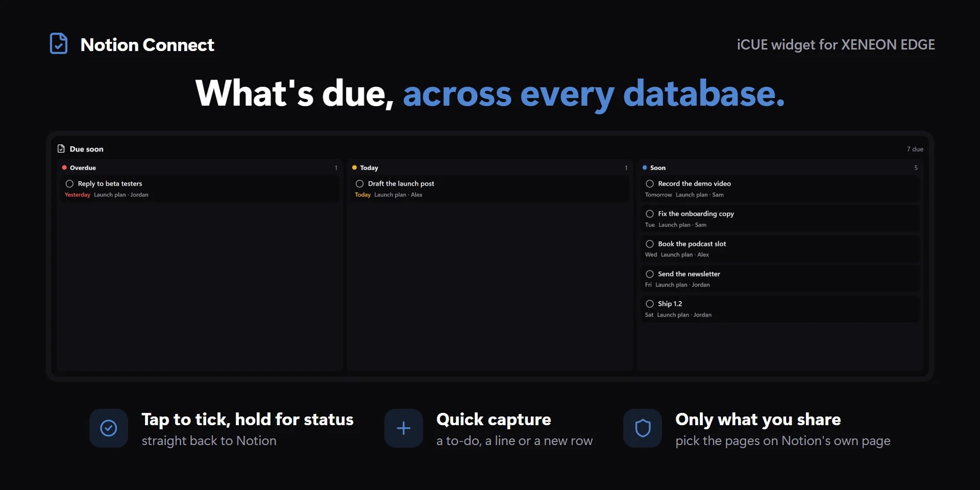Click the orange dot next to Today
The image size is (980, 490).
tap(354, 167)
